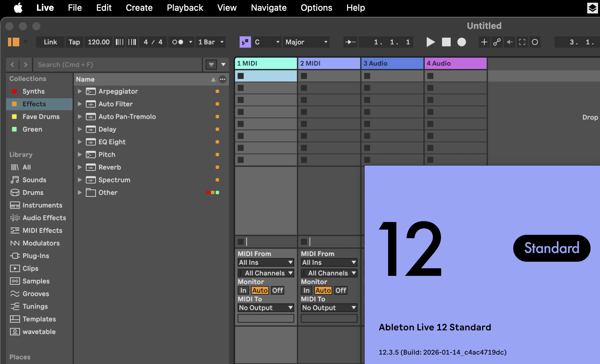Open the Navigate menu

pos(268,8)
